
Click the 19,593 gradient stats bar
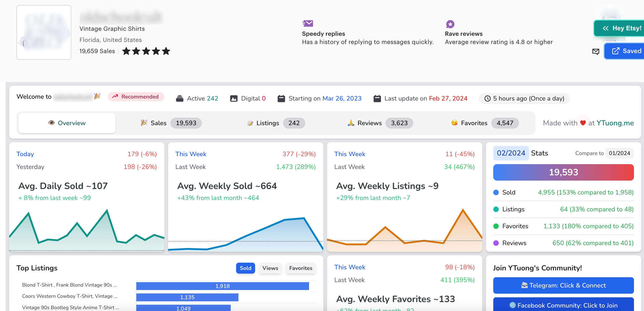(x=563, y=172)
